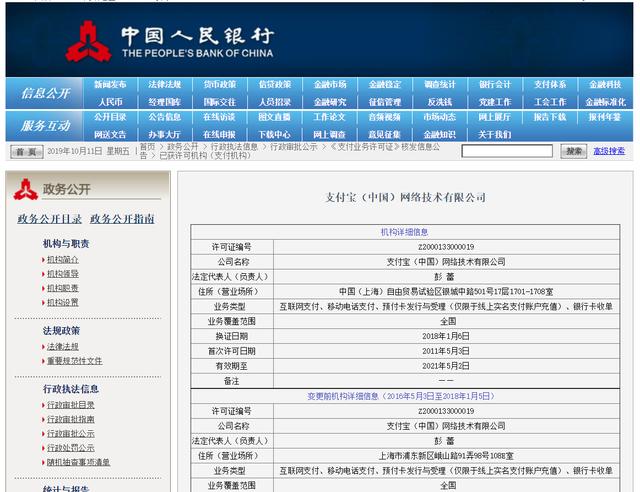Viewport: 640px width, 492px height.
Task: Select 工会工作 navigation item
Action: click(x=550, y=102)
